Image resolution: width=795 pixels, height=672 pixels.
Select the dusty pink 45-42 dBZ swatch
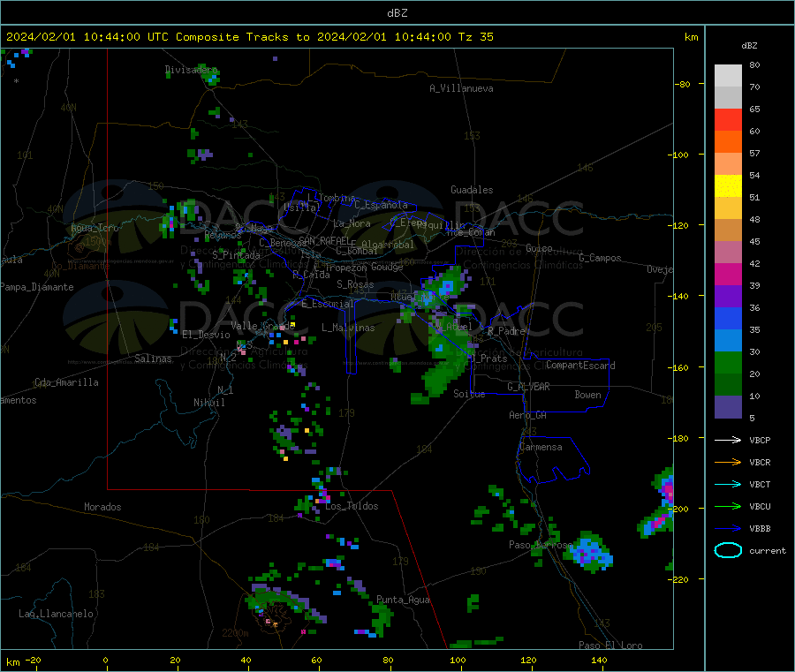(x=728, y=253)
